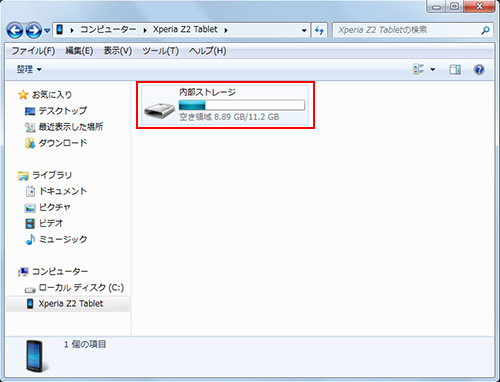
Task: Select the 内部ストレージ drive icon
Action: pyautogui.click(x=159, y=110)
